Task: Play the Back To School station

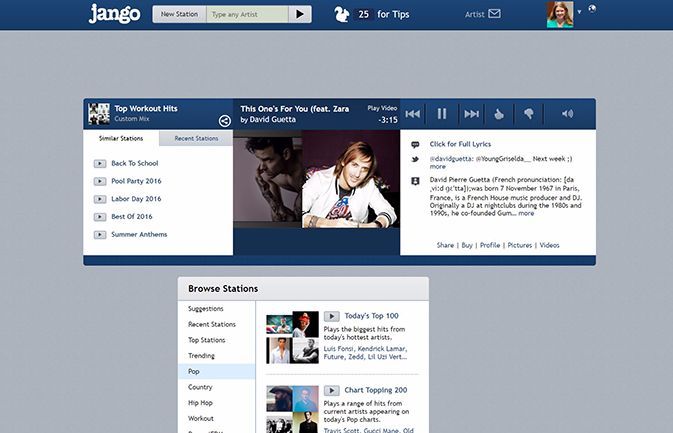Action: (100, 164)
